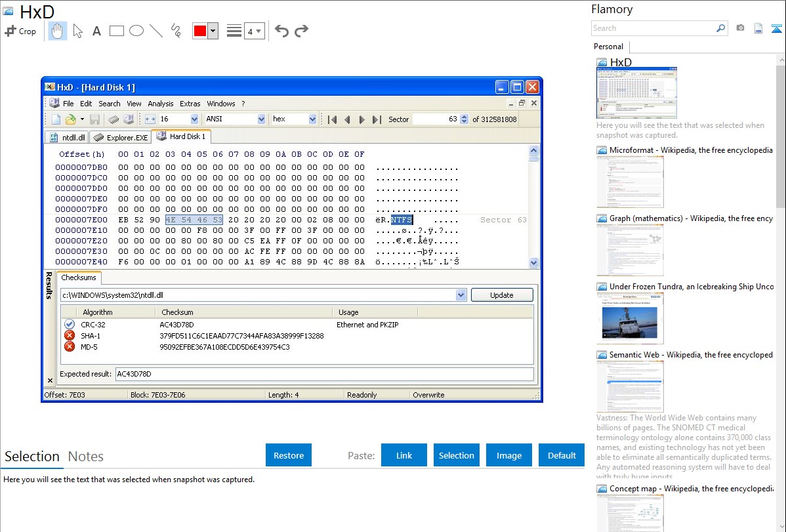
Task: Jump to last sector
Action: [x=377, y=119]
